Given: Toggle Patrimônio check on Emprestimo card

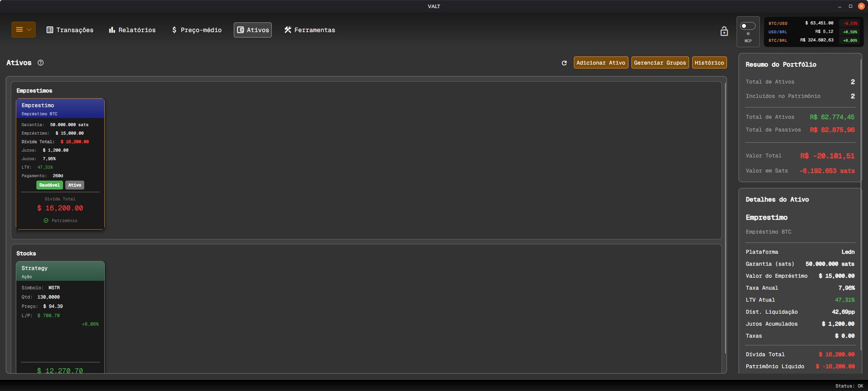Looking at the screenshot, I should tap(46, 220).
